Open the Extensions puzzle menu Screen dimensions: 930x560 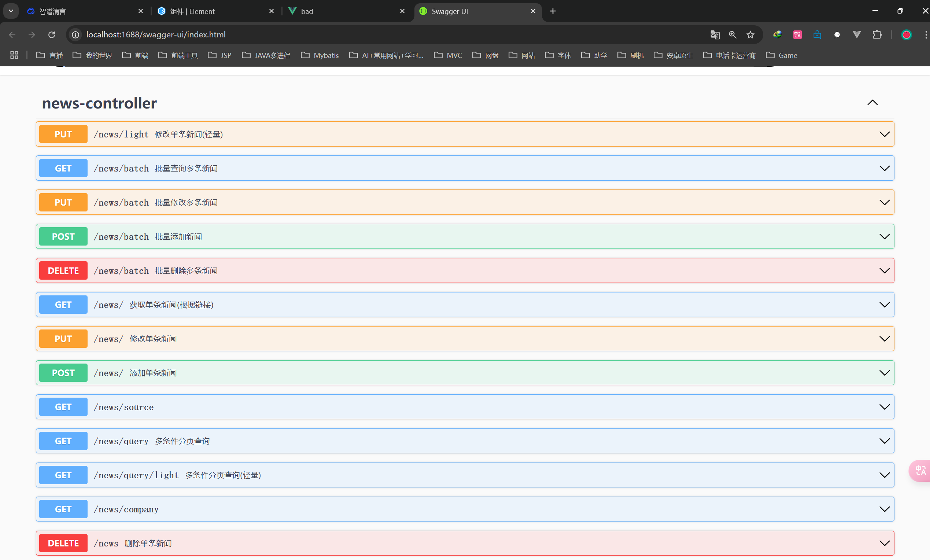(x=877, y=35)
